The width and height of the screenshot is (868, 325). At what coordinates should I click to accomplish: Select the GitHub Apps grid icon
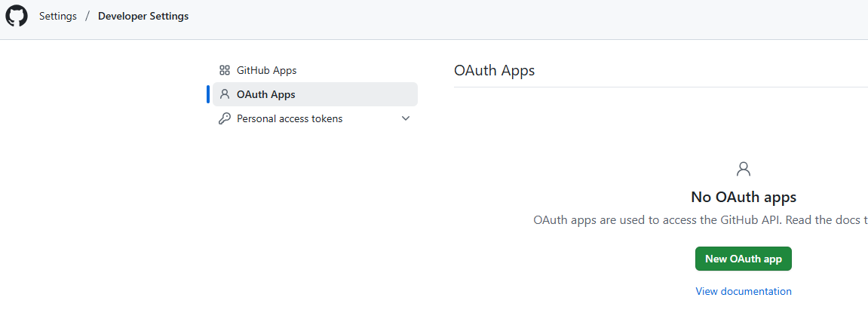pos(225,70)
